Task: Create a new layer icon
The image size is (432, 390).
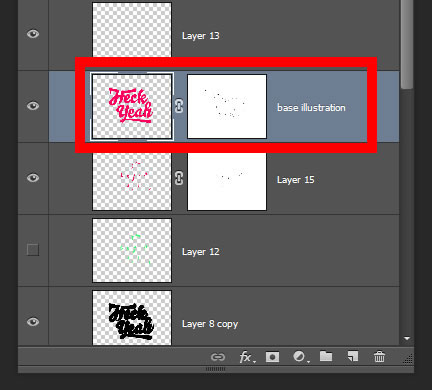Action: tap(353, 356)
